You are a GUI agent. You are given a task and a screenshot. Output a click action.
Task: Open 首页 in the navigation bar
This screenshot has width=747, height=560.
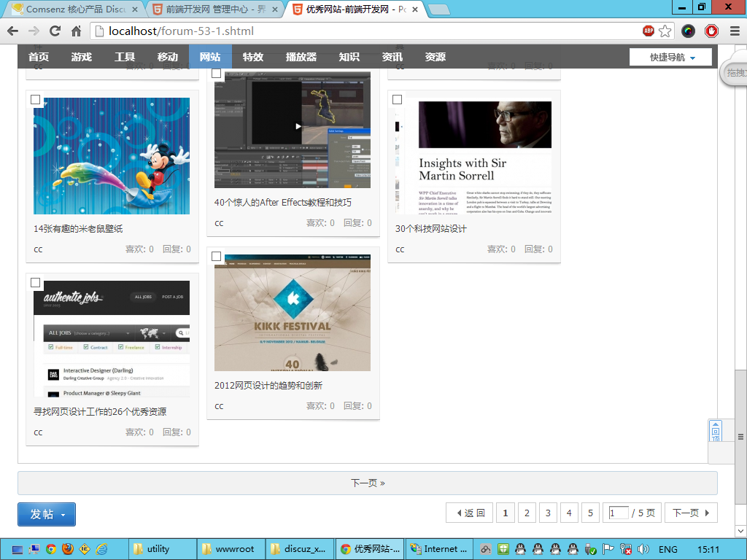click(39, 57)
